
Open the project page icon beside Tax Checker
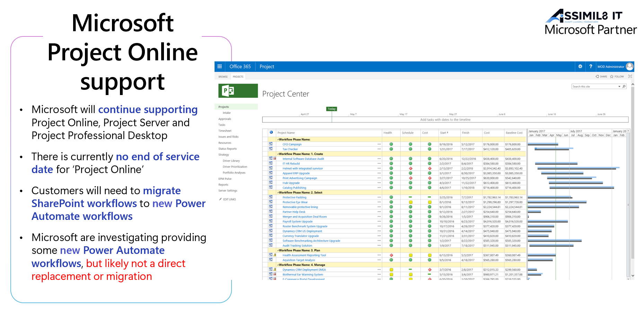pyautogui.click(x=271, y=149)
